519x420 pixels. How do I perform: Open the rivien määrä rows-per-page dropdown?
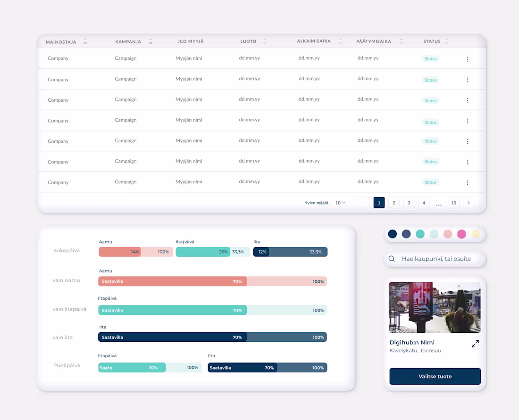(340, 202)
